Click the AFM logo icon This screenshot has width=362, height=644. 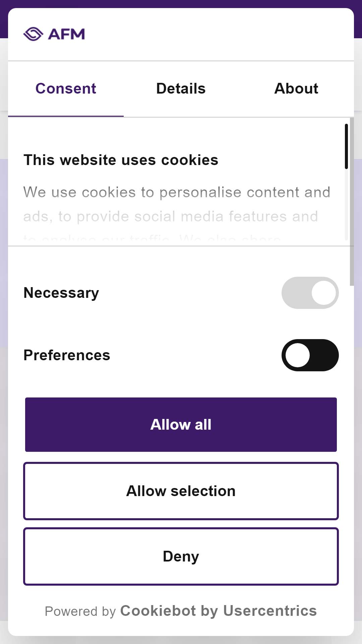coord(33,34)
